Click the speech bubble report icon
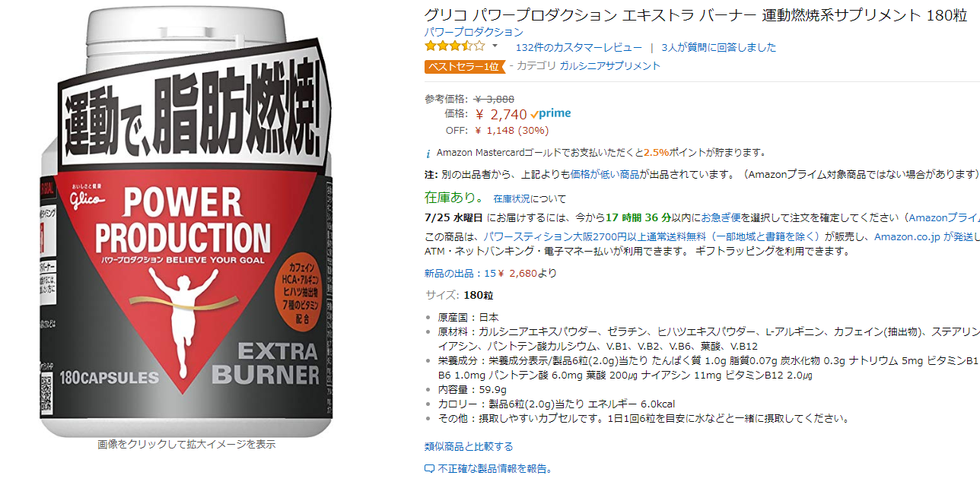The width and height of the screenshot is (980, 485). coord(430,469)
